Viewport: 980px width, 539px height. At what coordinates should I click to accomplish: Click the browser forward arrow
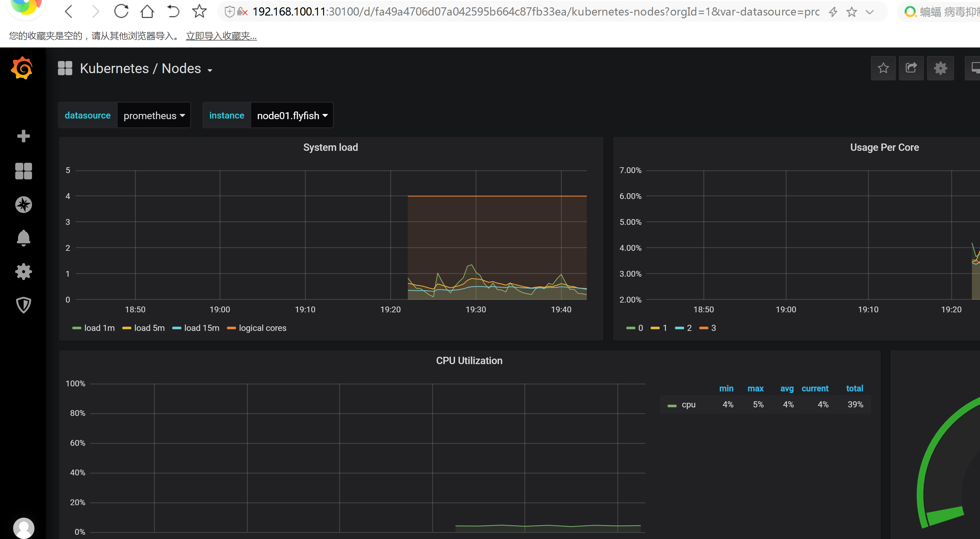(95, 11)
